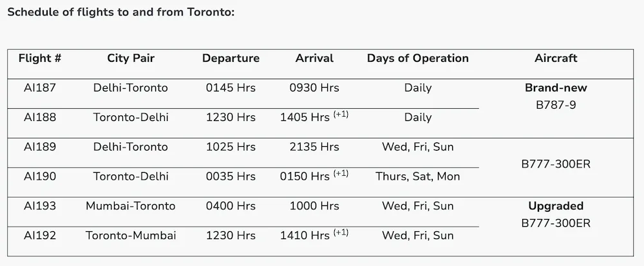Screen dimensions: 644x266
Task: Select flight number AI187
Action: click(40, 88)
